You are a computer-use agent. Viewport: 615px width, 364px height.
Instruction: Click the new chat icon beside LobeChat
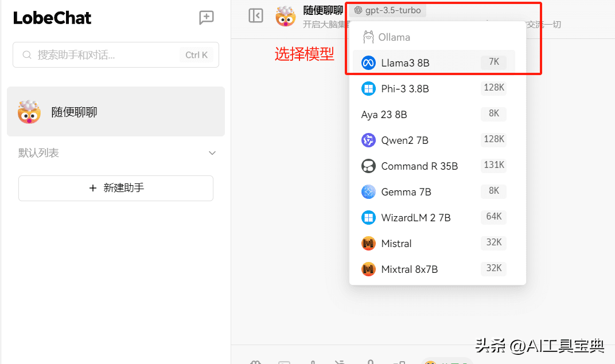[206, 18]
